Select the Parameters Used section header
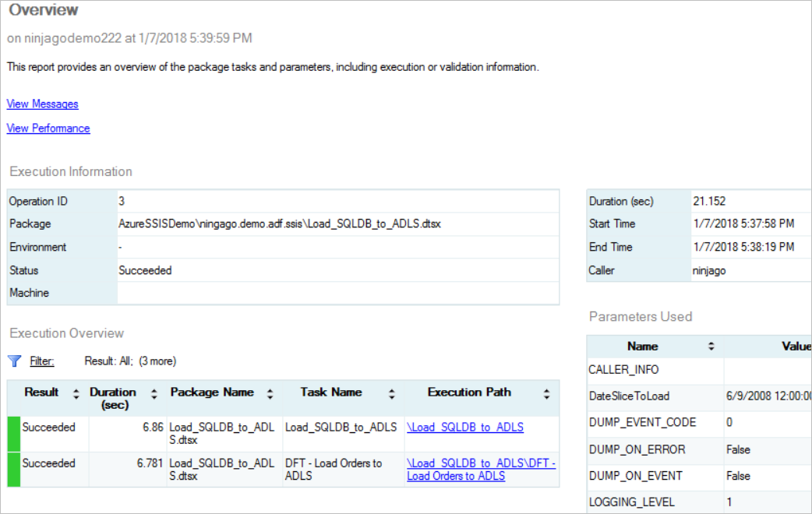 point(640,316)
